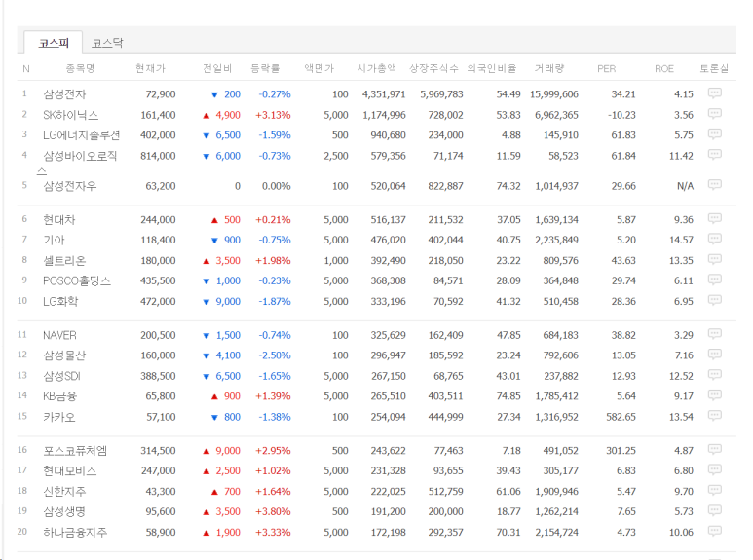Click the 액면가 column header
The height and width of the screenshot is (560, 753).
click(x=319, y=68)
